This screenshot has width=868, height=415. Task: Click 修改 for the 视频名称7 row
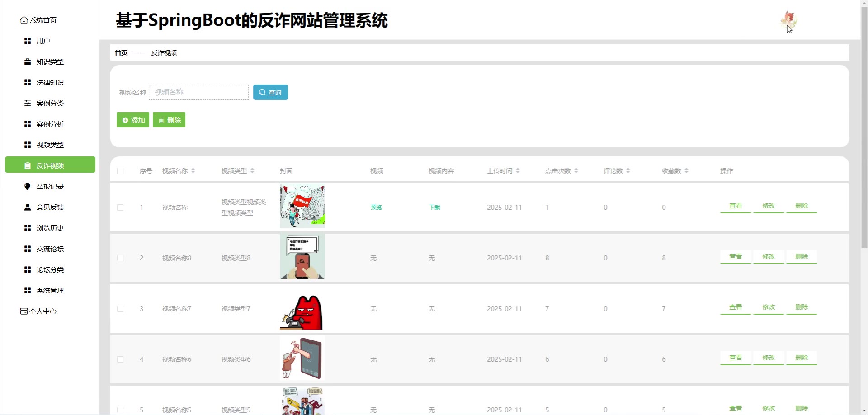click(x=769, y=307)
